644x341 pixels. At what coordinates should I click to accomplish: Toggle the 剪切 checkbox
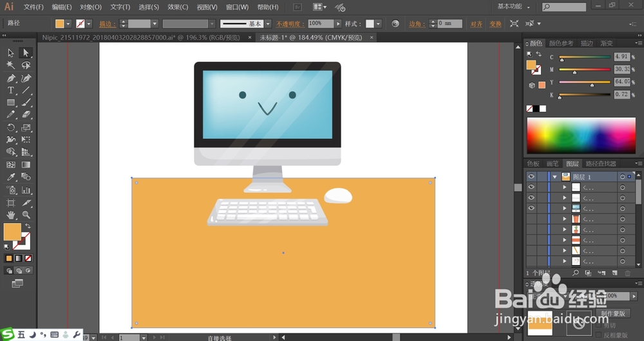click(598, 326)
